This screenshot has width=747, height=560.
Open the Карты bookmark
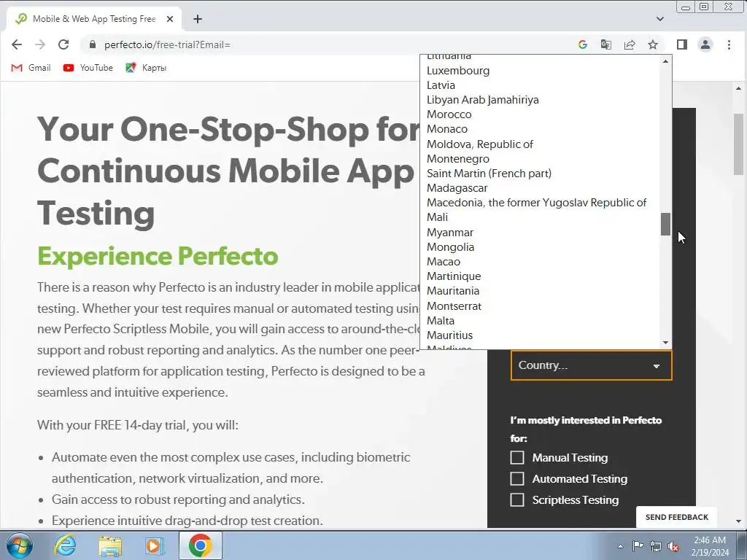click(146, 68)
